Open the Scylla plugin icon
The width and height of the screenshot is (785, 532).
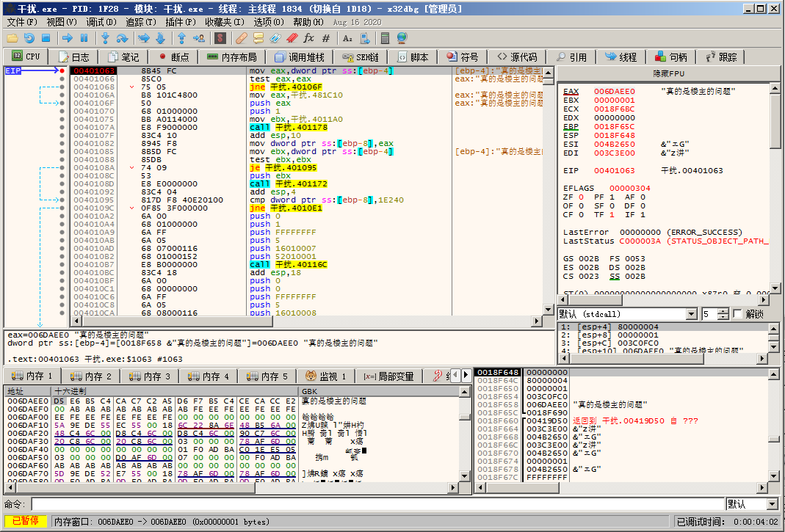click(x=222, y=38)
